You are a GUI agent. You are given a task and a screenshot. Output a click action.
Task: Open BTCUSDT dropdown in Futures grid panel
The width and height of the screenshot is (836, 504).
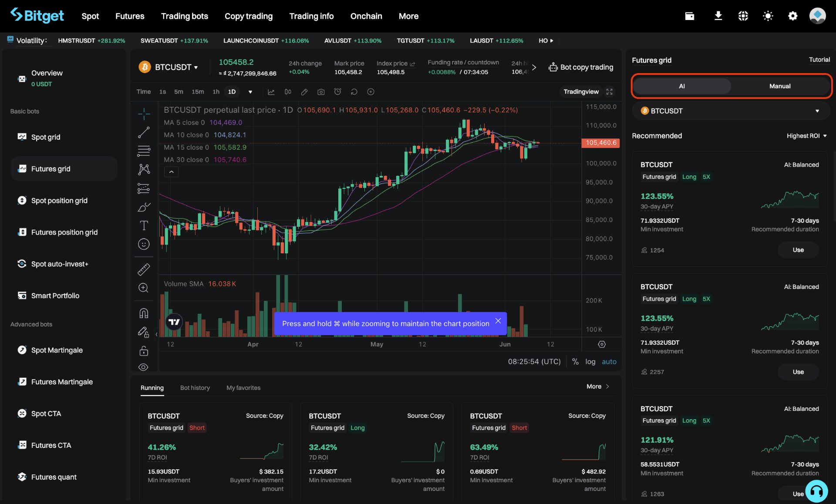(x=730, y=111)
